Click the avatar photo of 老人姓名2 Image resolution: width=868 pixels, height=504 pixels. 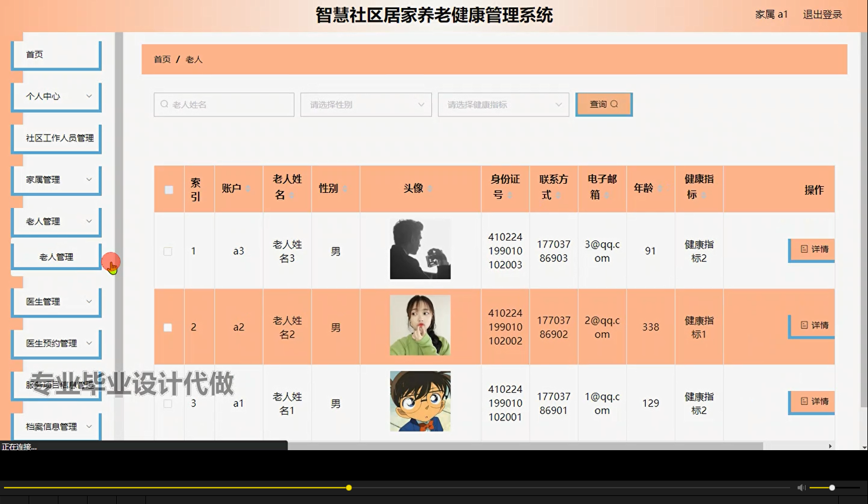click(x=420, y=325)
